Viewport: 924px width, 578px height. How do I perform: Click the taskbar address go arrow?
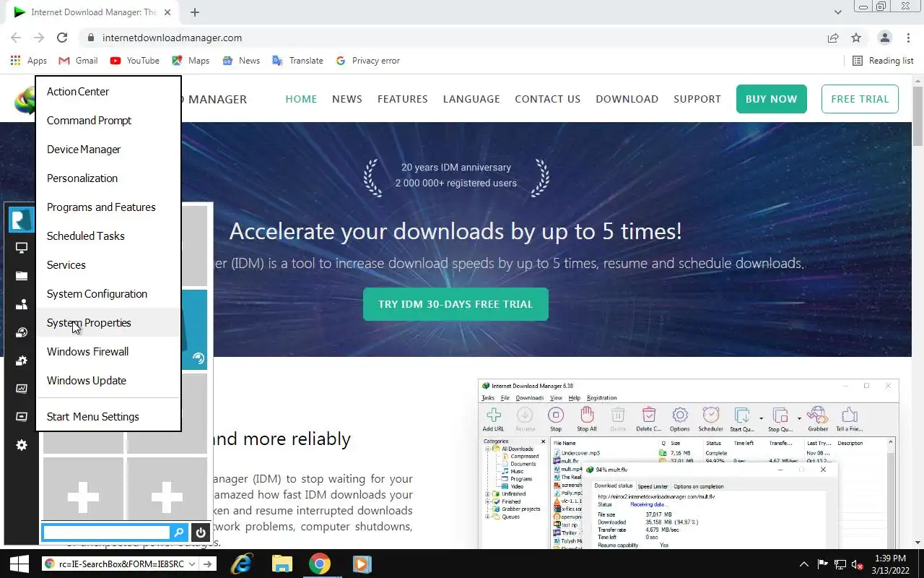point(208,564)
